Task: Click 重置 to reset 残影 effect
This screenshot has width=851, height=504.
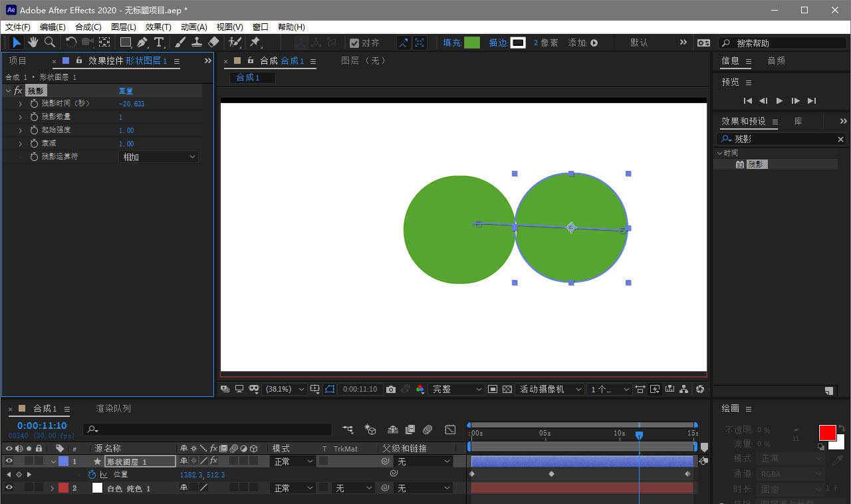Action: [x=126, y=91]
